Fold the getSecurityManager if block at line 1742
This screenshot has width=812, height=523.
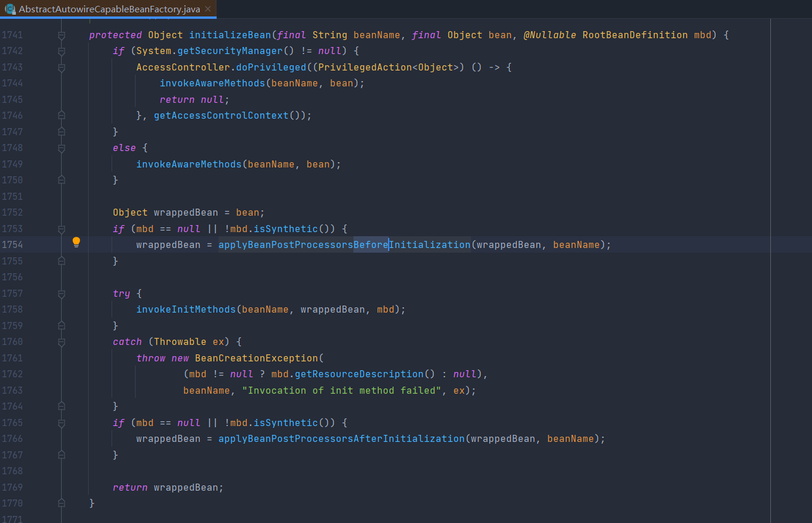coord(62,51)
